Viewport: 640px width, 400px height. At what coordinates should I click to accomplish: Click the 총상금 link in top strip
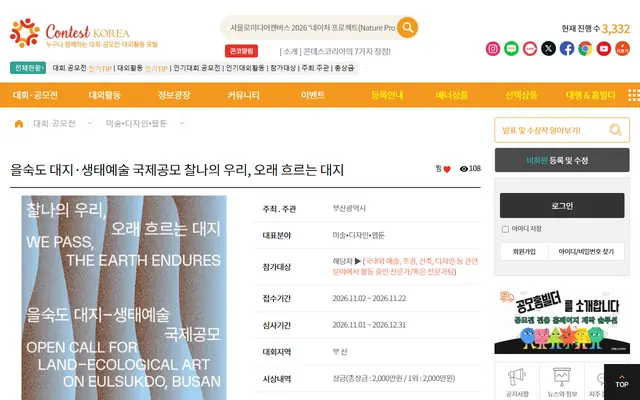[344, 68]
